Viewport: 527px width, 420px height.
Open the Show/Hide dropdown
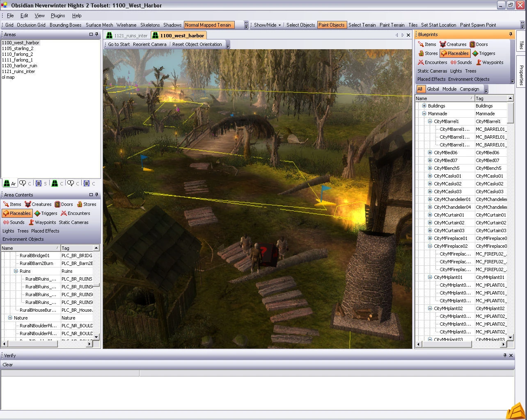pos(268,25)
